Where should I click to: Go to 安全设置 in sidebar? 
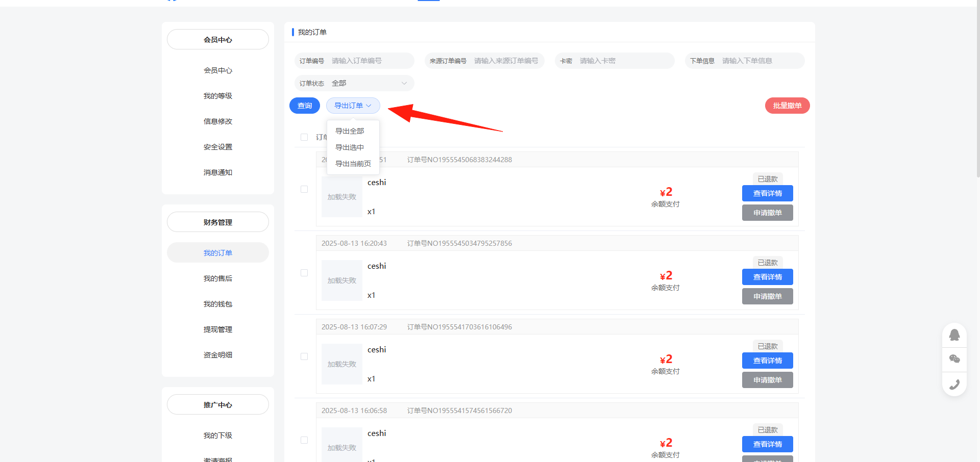(x=217, y=147)
